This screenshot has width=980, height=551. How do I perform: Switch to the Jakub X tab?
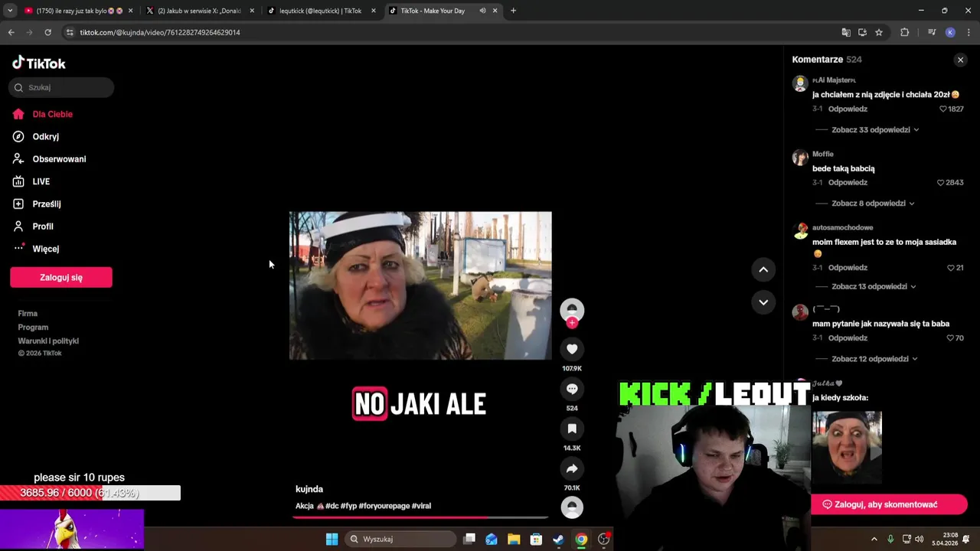click(x=199, y=11)
